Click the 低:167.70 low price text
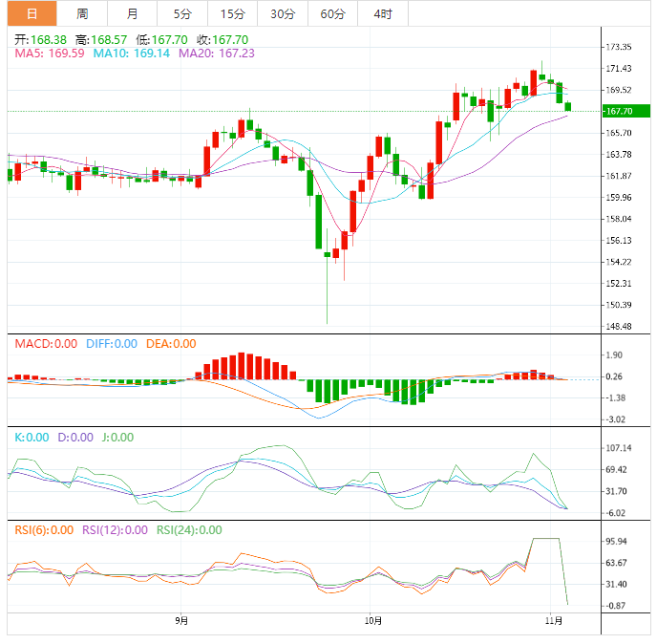The height and width of the screenshot is (644, 657). 161,40
